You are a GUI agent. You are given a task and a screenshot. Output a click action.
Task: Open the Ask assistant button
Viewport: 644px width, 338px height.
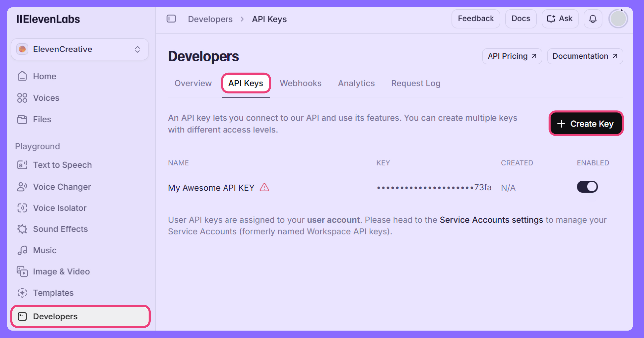click(x=560, y=19)
